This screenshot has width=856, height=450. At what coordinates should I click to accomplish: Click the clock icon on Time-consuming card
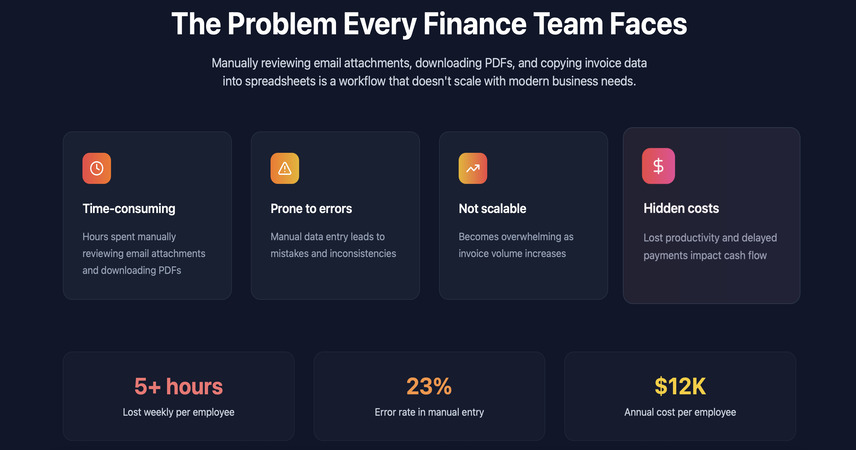(97, 168)
